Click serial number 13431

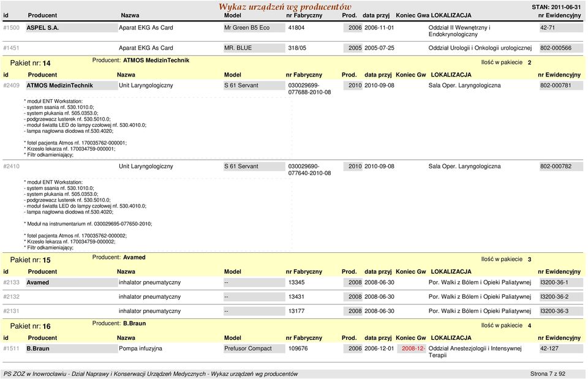pos(296,297)
